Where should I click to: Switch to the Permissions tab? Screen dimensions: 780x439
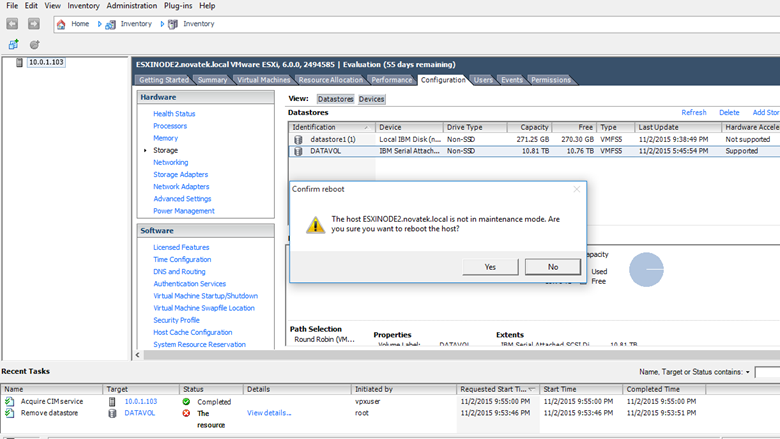pos(551,80)
